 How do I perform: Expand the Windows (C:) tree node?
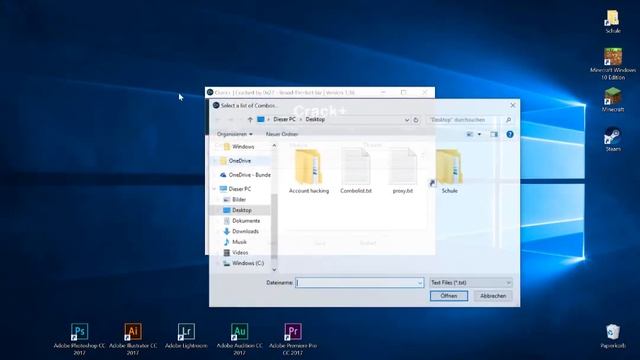[219, 263]
